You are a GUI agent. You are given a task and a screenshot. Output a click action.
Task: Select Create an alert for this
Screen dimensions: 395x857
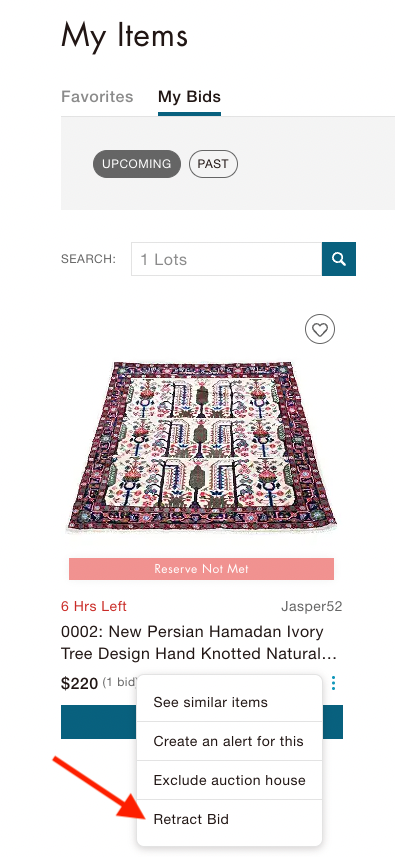[x=229, y=741]
